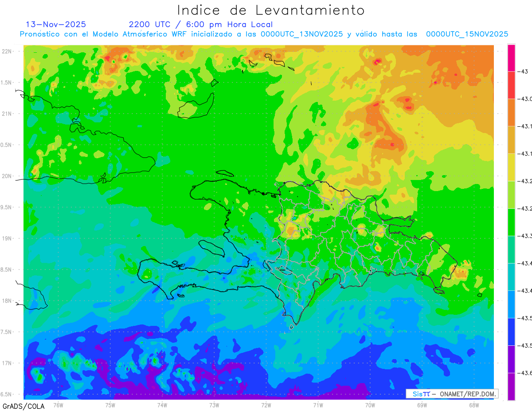This screenshot has width=532, height=411.
Task: Pick the royal blue legend swatch
Action: (511, 332)
